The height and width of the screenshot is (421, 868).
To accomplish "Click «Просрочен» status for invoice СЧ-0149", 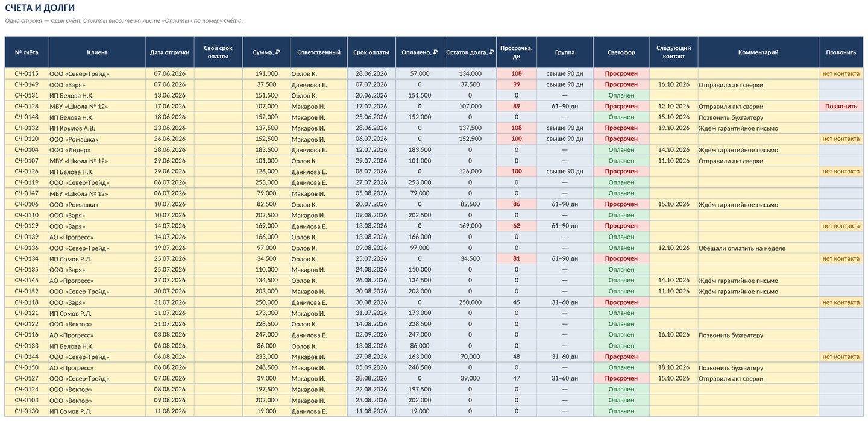I will (x=621, y=84).
